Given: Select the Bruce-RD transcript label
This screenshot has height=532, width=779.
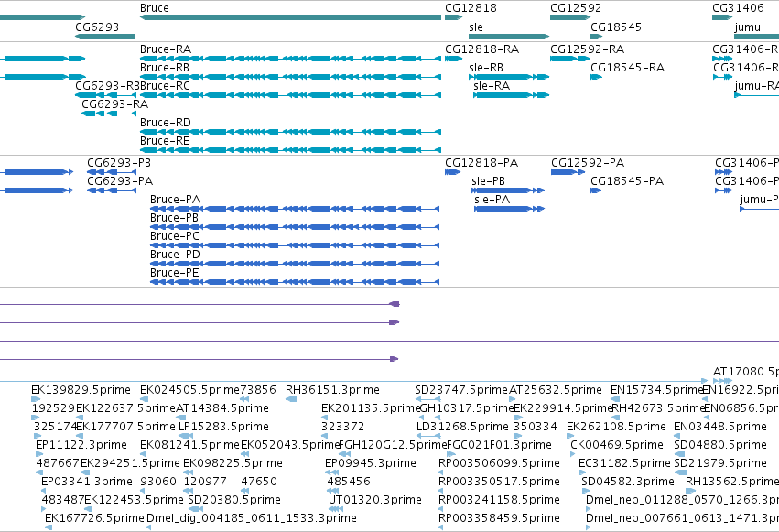Looking at the screenshot, I should click(x=166, y=123).
